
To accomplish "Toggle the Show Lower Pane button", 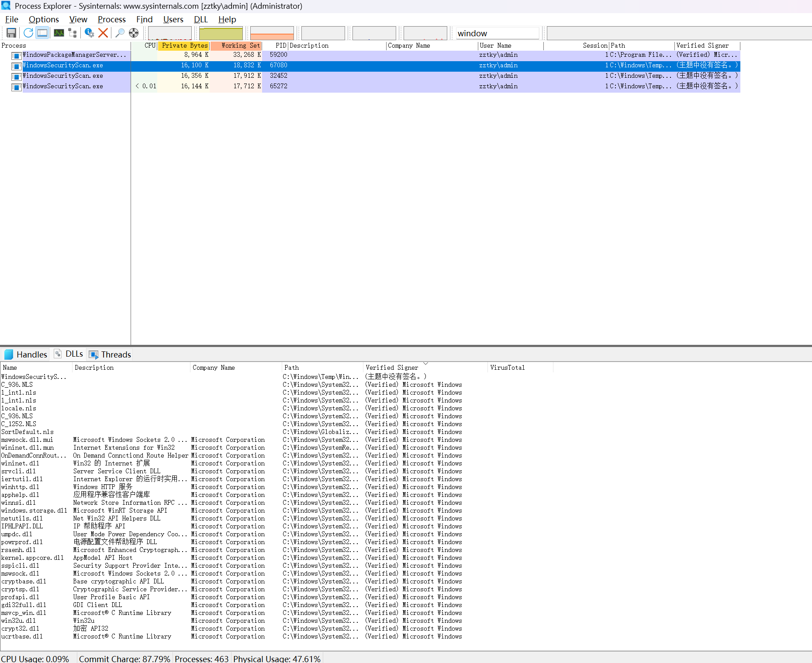I will 42,33.
